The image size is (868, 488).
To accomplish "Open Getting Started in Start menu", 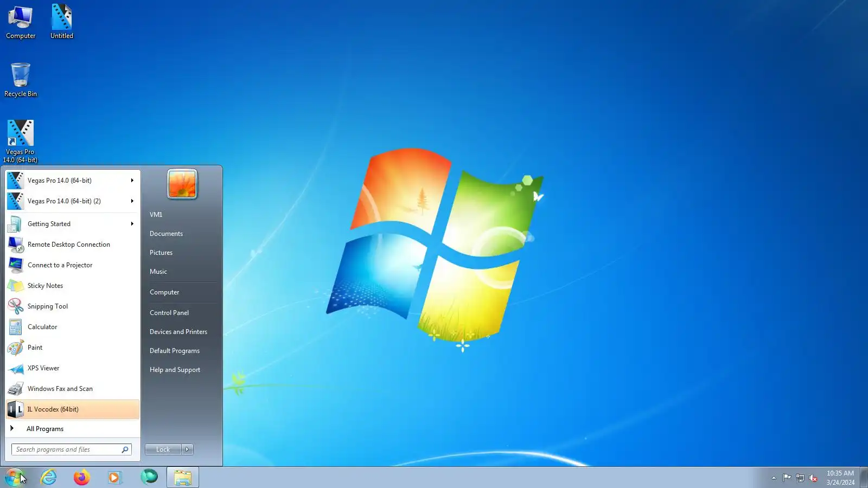I will tap(73, 224).
